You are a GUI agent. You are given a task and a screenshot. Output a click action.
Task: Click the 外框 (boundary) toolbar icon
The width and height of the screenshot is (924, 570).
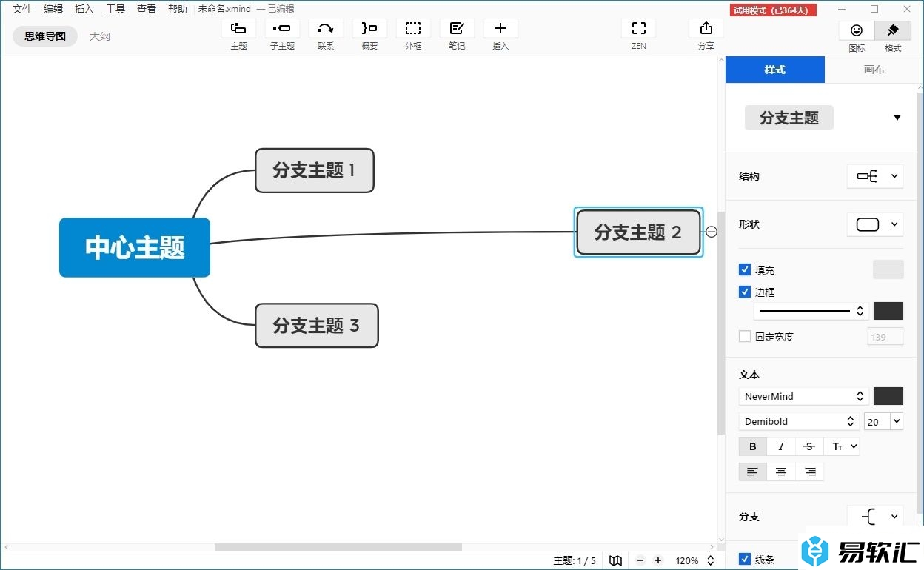tap(413, 28)
